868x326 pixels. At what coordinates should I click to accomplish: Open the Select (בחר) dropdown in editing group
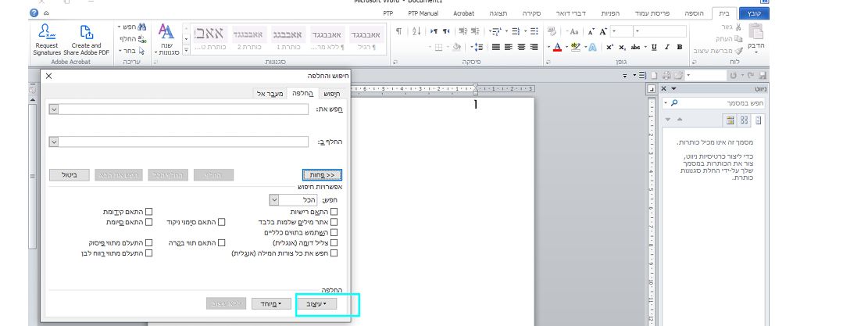(x=131, y=51)
